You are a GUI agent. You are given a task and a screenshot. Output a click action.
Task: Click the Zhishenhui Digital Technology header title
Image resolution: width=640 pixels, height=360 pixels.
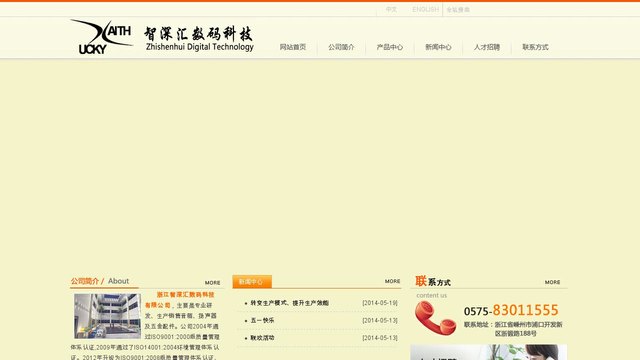(x=199, y=39)
